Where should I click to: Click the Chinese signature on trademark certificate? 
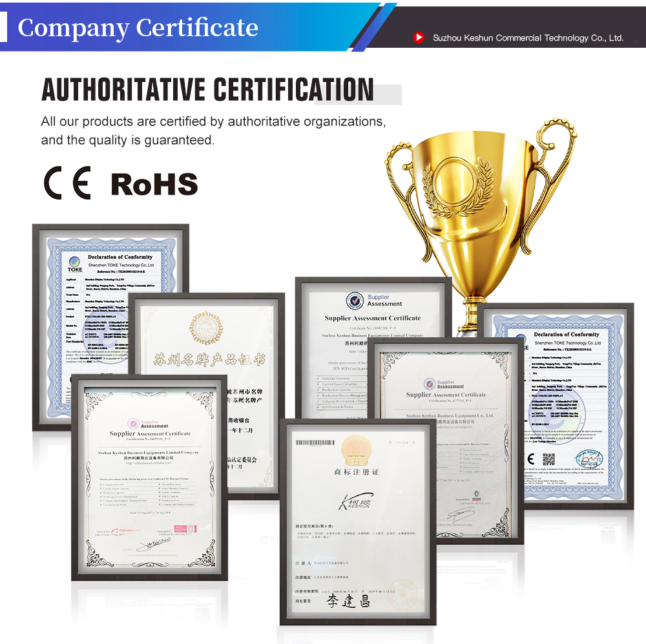pos(349,601)
